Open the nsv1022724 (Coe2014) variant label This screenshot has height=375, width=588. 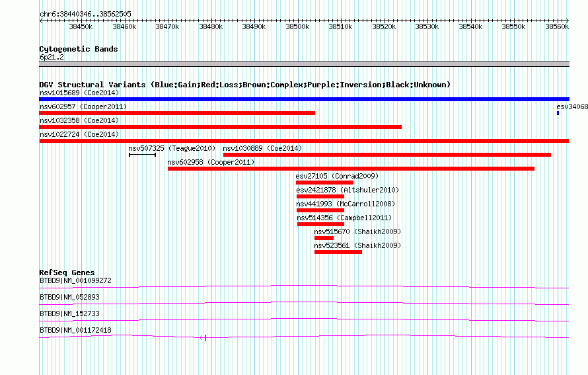tap(79, 134)
